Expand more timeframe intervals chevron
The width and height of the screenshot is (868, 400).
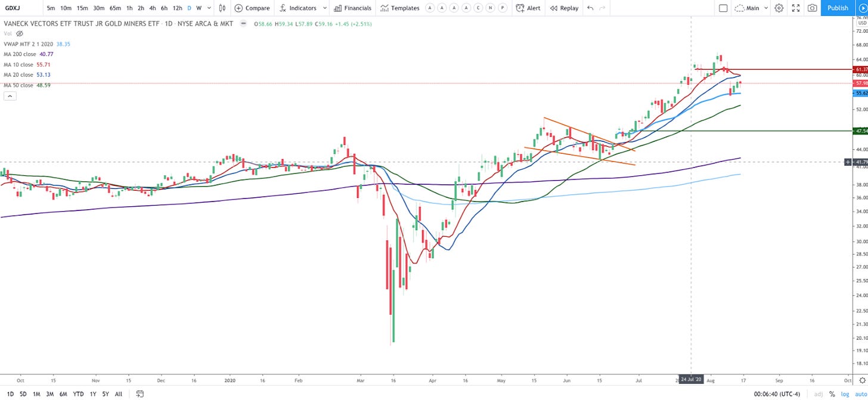coord(208,8)
